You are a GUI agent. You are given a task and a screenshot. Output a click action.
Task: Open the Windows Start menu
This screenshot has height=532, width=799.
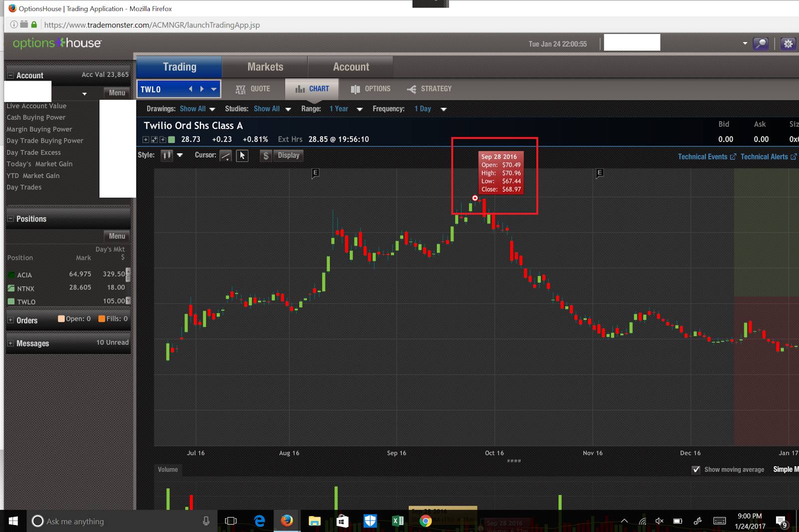point(13,521)
